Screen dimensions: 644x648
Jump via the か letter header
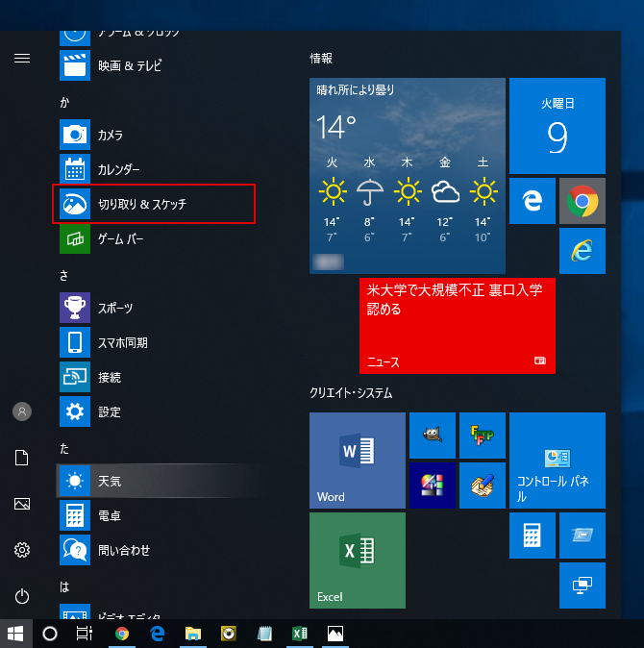[x=64, y=102]
